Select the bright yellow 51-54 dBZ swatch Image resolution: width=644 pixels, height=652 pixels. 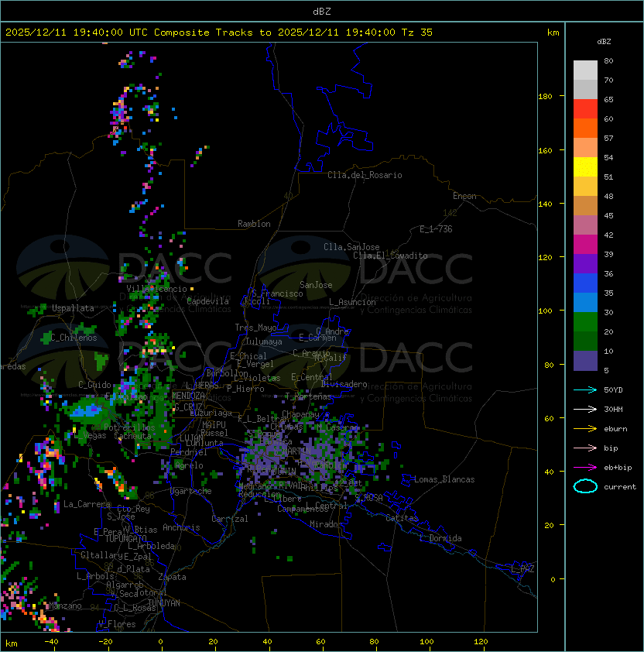(x=585, y=167)
